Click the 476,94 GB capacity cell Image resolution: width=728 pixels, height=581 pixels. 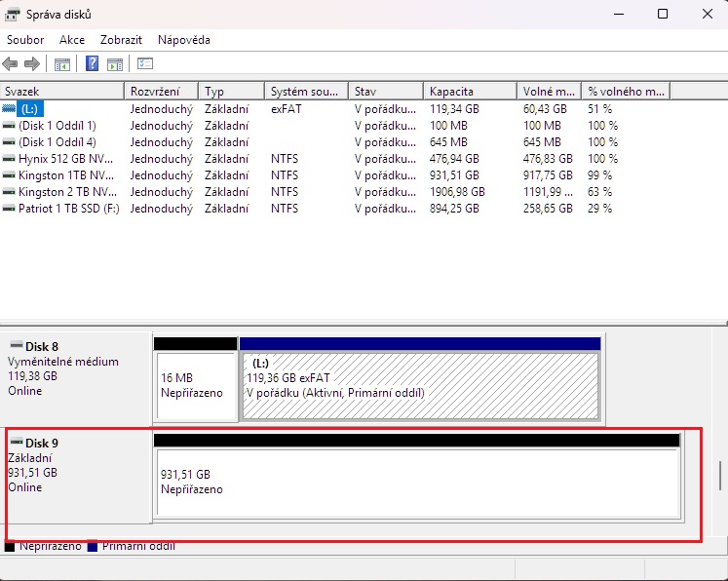454,159
